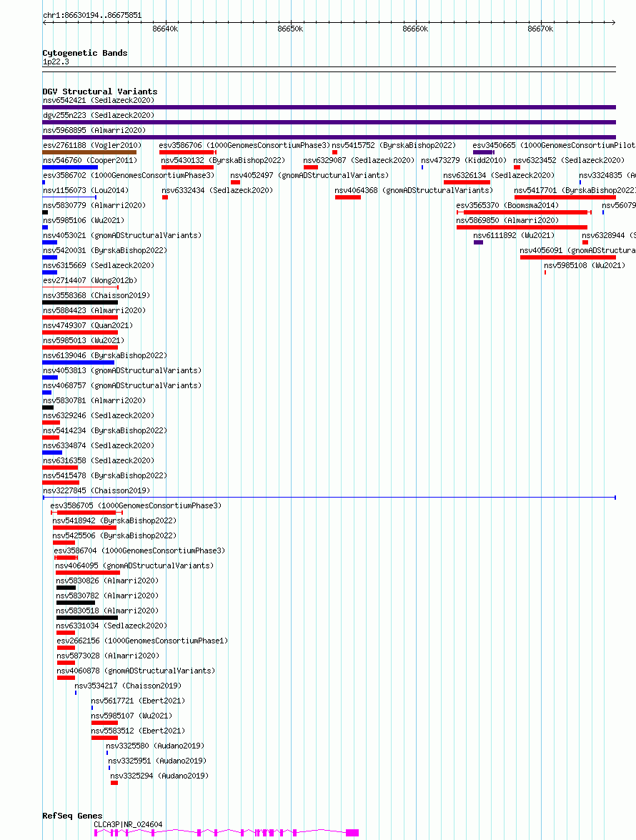Click nsv4749307 (Quan2021) label
The height and width of the screenshot is (840, 636).
tap(88, 325)
